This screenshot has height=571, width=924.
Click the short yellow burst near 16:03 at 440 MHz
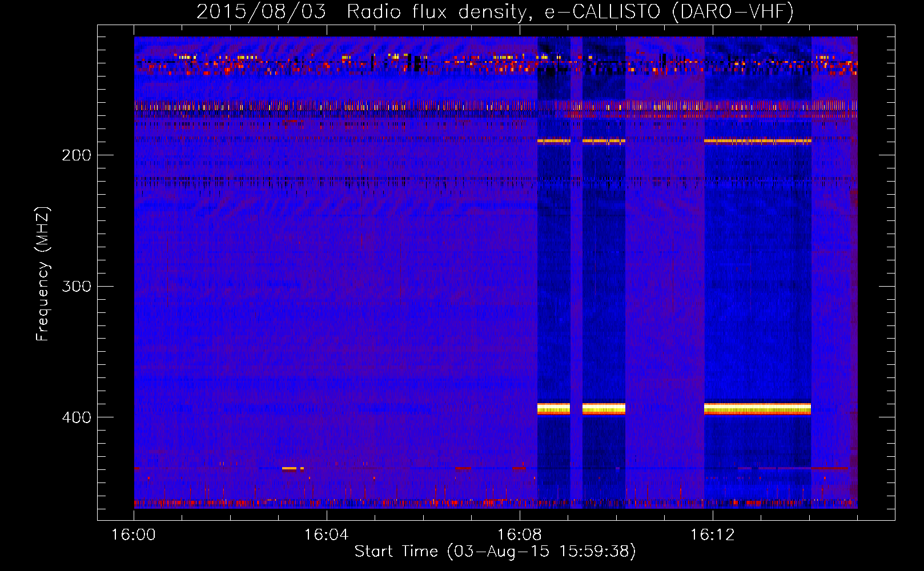click(x=290, y=468)
